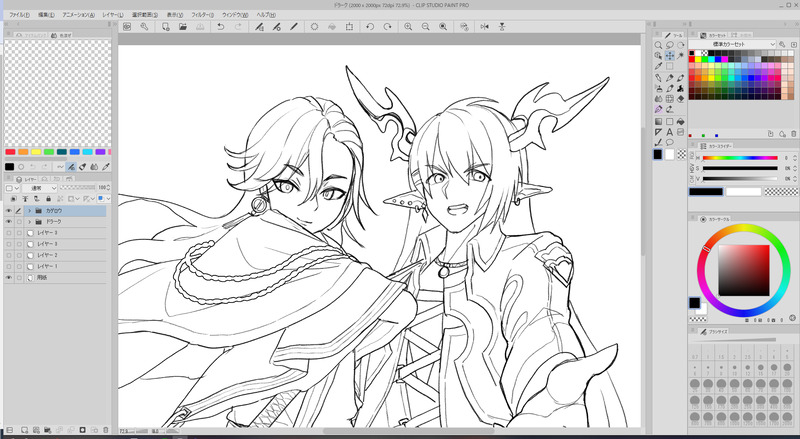The width and height of the screenshot is (800, 439).
Task: Click inside the color wheel square
Action: pos(744,270)
